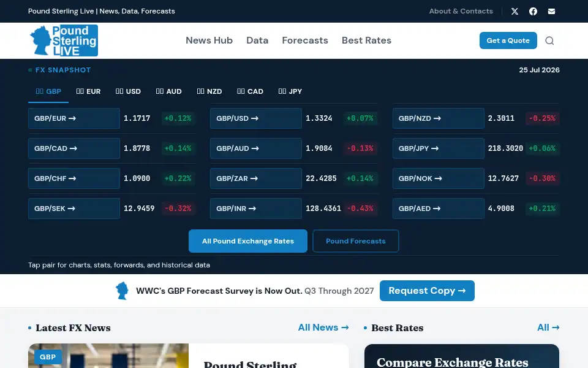The height and width of the screenshot is (368, 588).
Task: Open the All News link
Action: tap(323, 328)
